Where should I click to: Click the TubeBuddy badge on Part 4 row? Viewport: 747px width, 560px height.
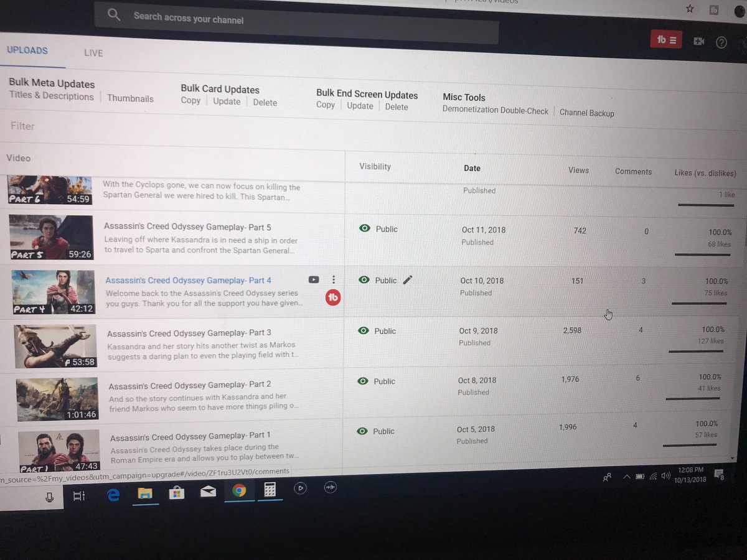[x=333, y=298]
